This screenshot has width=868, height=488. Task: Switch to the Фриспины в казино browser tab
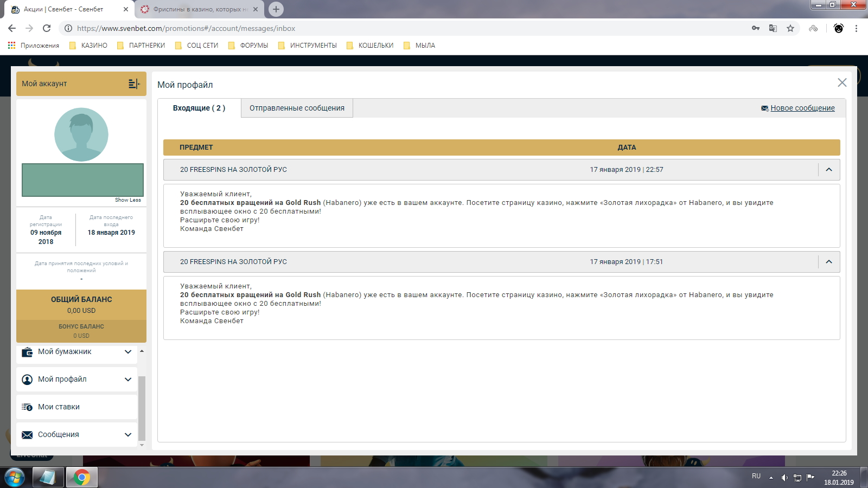tap(200, 9)
